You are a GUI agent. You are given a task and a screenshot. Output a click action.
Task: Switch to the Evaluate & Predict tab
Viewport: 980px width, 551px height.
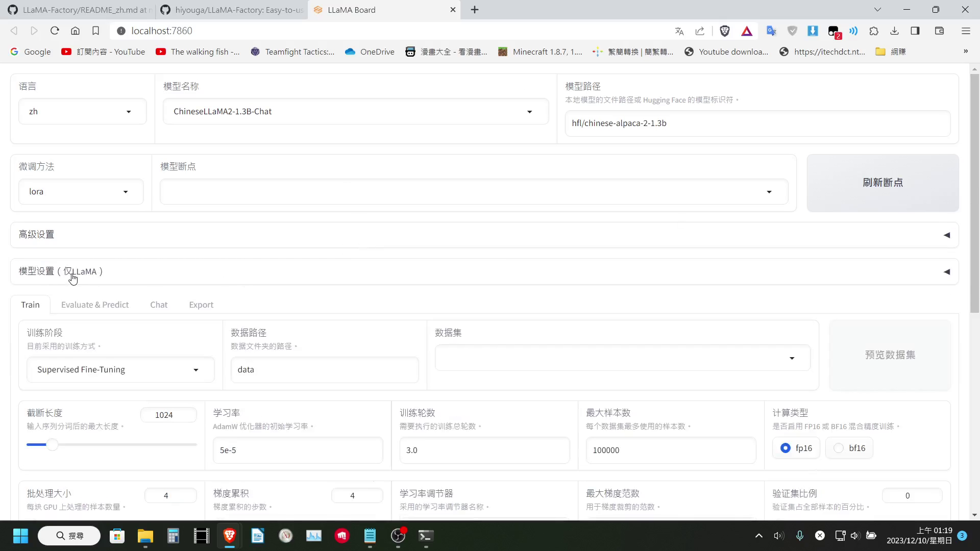pyautogui.click(x=95, y=305)
